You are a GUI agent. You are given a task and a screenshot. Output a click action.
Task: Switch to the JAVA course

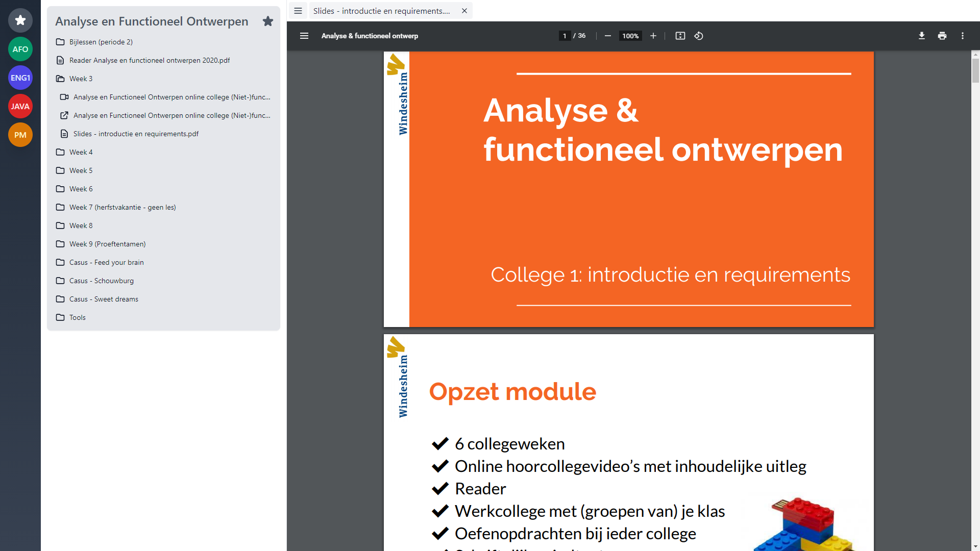[x=20, y=106]
